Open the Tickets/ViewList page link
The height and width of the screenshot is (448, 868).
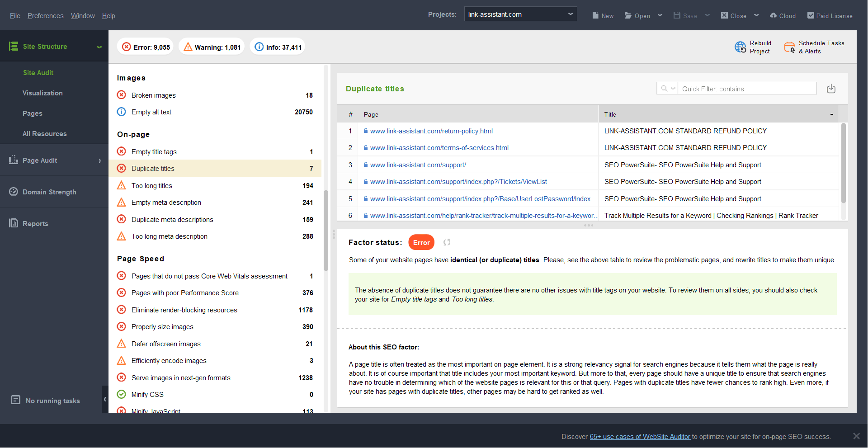coord(458,182)
